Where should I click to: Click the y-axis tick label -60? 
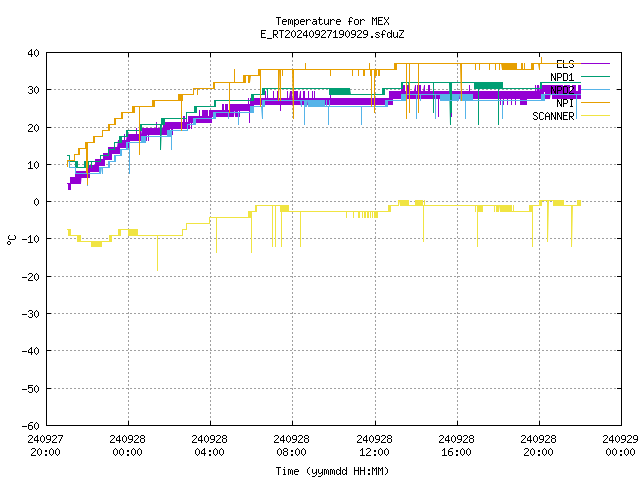click(x=31, y=426)
